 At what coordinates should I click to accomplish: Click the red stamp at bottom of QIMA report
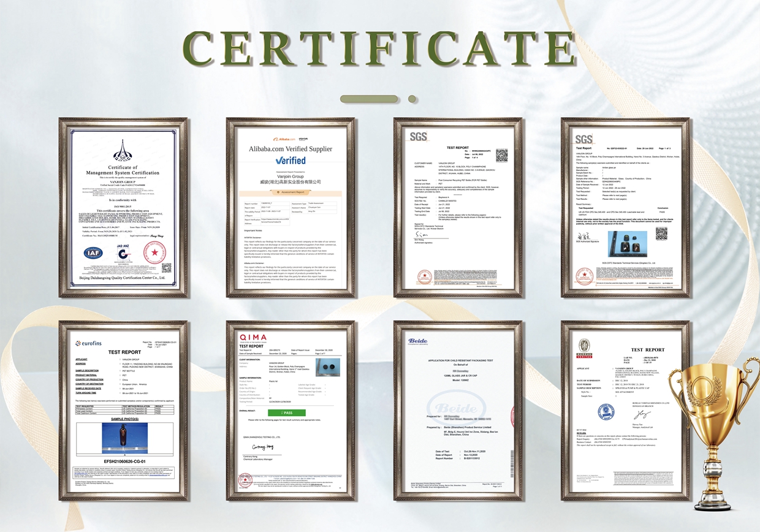point(245,480)
